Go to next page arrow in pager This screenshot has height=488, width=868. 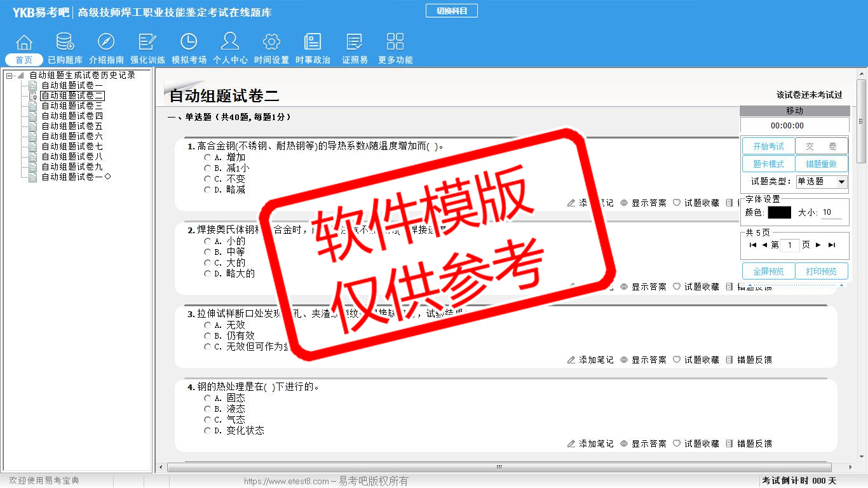[818, 245]
